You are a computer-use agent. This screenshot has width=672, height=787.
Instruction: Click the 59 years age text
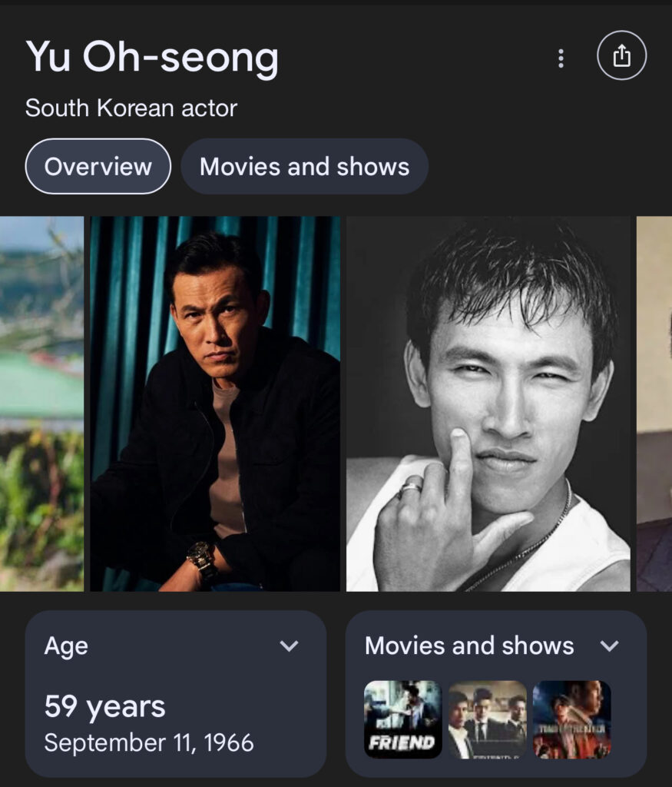104,706
